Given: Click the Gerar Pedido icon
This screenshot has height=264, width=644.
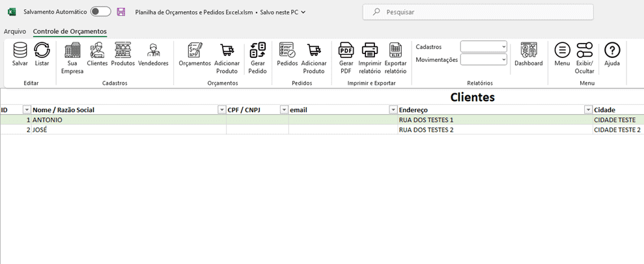Looking at the screenshot, I should (x=258, y=50).
